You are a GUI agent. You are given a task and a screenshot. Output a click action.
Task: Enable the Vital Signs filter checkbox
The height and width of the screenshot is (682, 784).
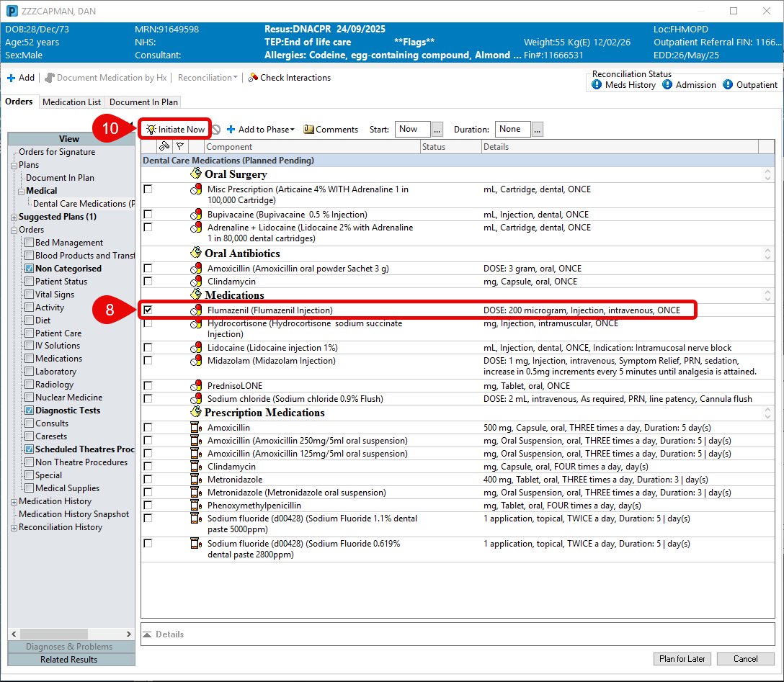click(x=29, y=295)
